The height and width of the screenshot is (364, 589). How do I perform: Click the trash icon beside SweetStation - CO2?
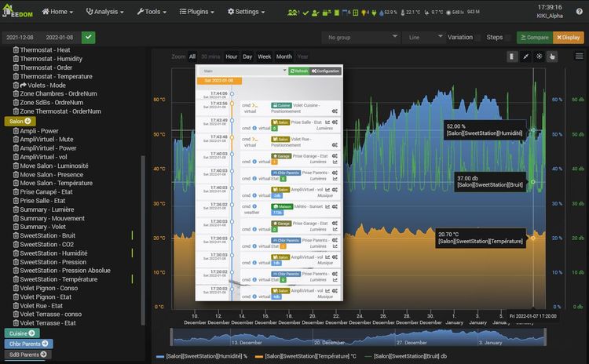coord(16,244)
